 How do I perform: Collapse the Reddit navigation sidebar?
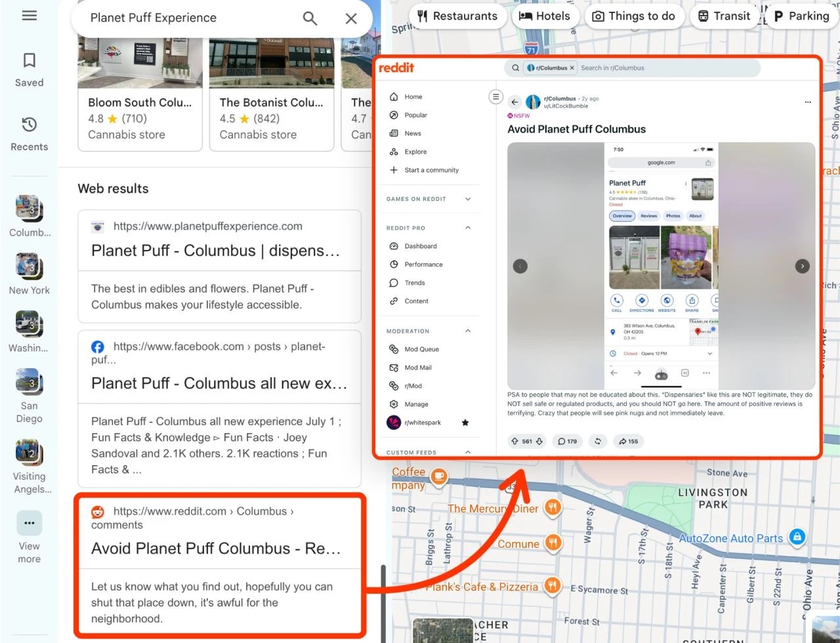click(x=495, y=97)
